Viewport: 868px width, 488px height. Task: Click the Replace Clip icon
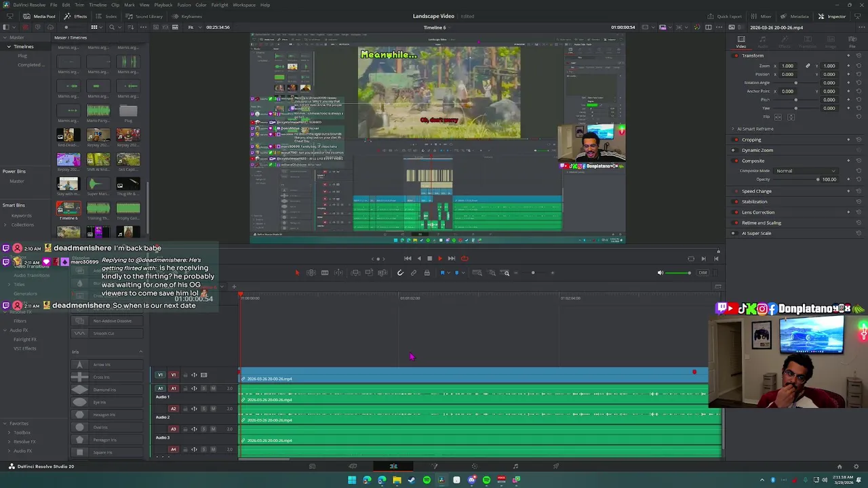click(x=382, y=272)
